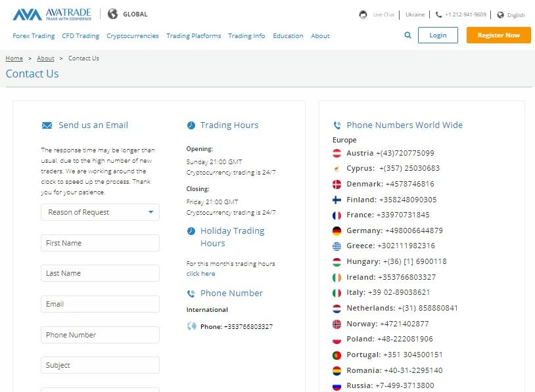Open the Ukraine country selector

coord(415,14)
